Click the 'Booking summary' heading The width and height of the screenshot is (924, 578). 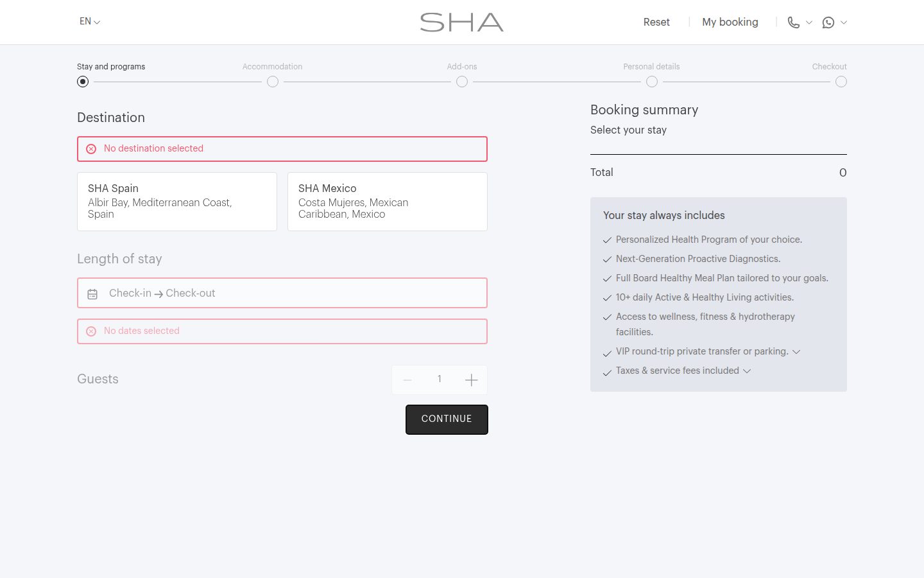(x=644, y=110)
